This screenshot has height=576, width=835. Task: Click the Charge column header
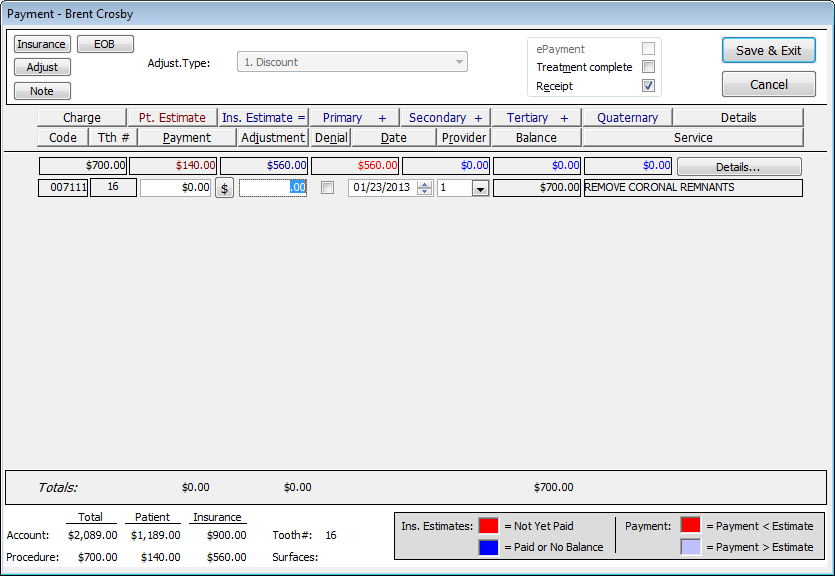[x=82, y=118]
